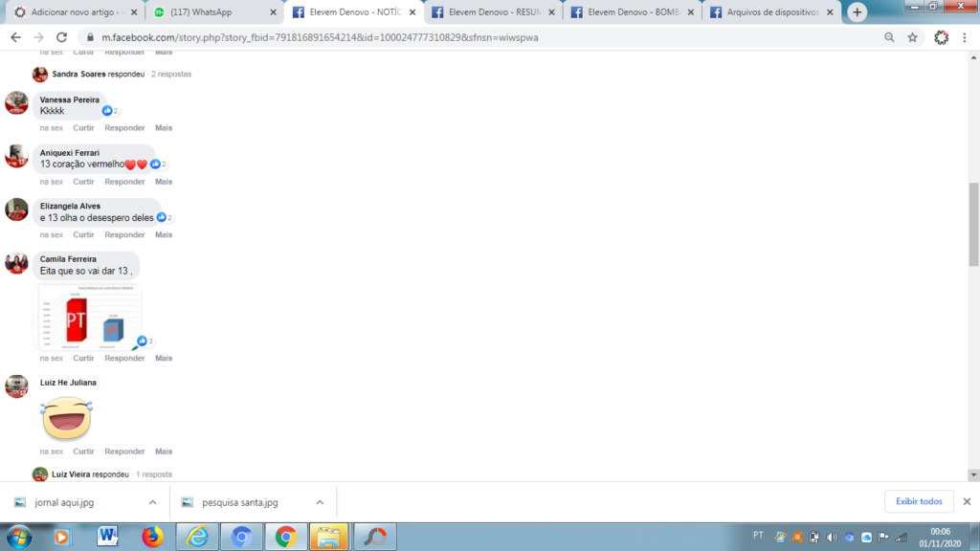The height and width of the screenshot is (551, 980).
Task: Click the zoom magnifier icon in address bar
Action: pos(889,37)
